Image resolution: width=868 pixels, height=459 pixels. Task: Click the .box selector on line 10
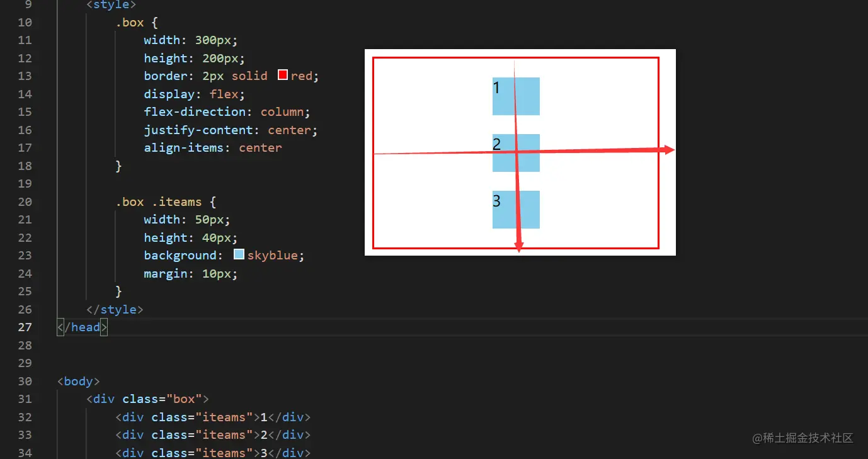130,22
